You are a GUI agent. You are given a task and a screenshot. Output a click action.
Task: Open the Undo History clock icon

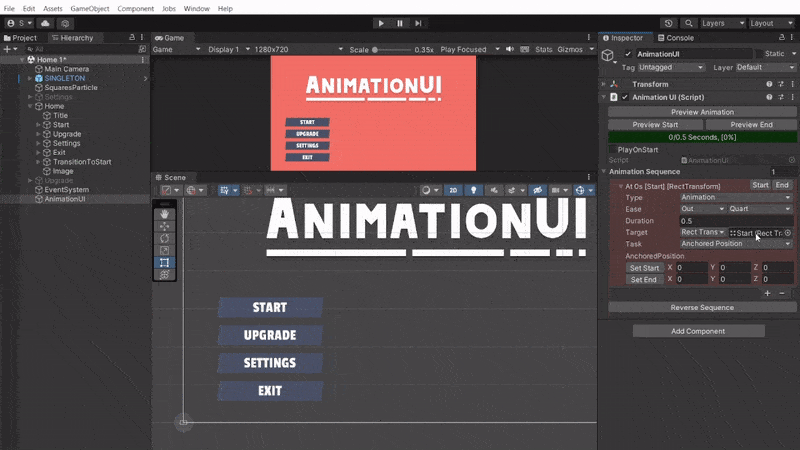pos(668,23)
